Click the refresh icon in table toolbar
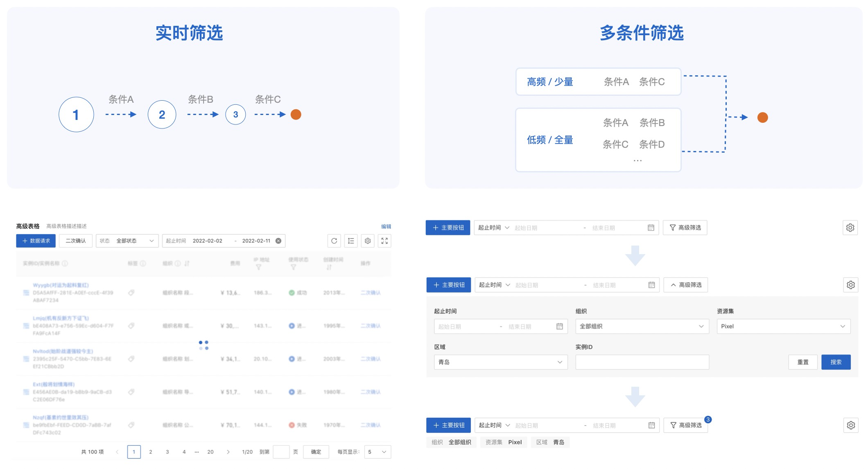Screen dimensions: 868x469 click(334, 241)
